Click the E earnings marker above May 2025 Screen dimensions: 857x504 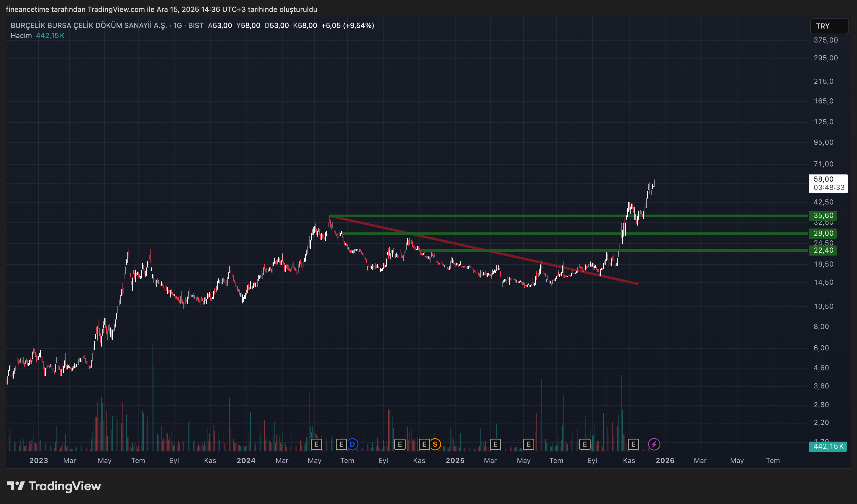pyautogui.click(x=528, y=444)
